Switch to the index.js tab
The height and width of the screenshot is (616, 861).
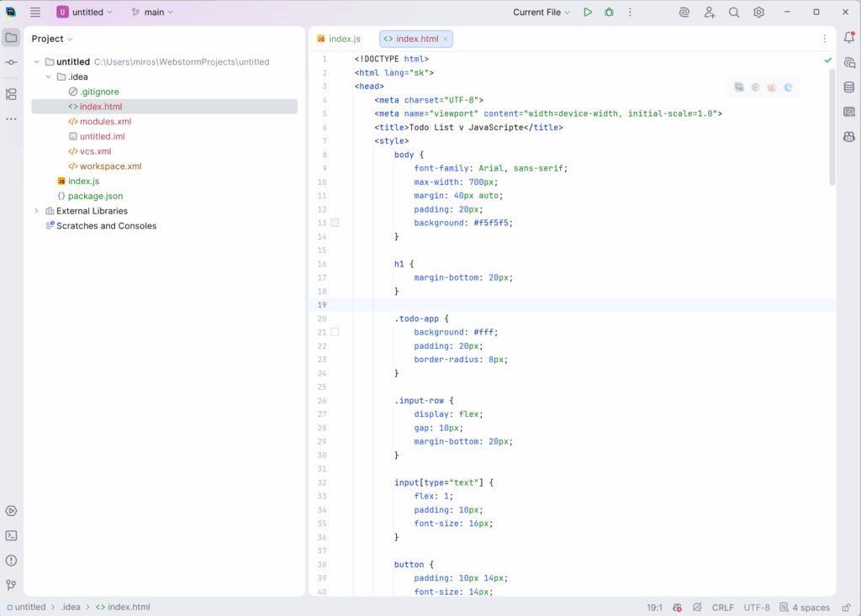point(339,39)
